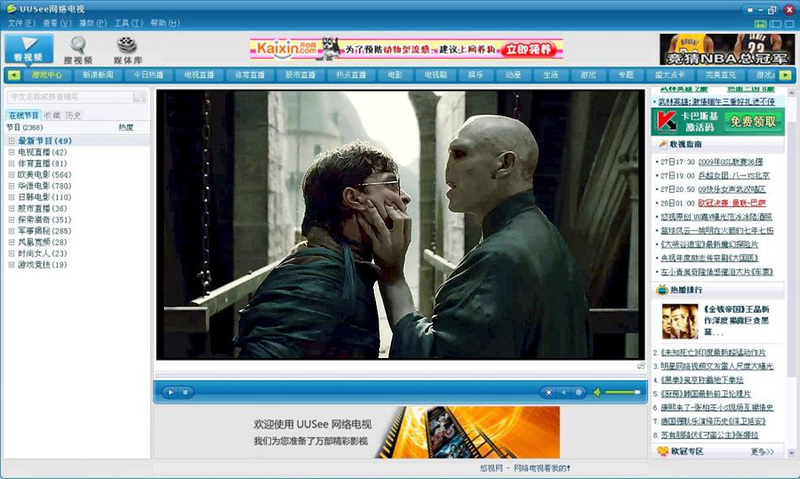Click the fullscreen icon in right player controls
This screenshot has width=800, height=479.
coord(548,392)
